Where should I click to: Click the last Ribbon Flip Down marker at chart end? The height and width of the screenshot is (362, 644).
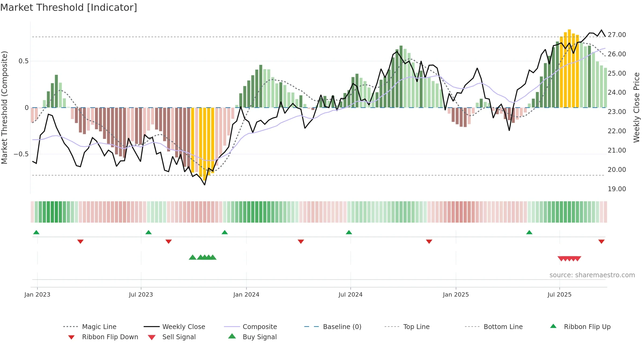[x=601, y=242]
